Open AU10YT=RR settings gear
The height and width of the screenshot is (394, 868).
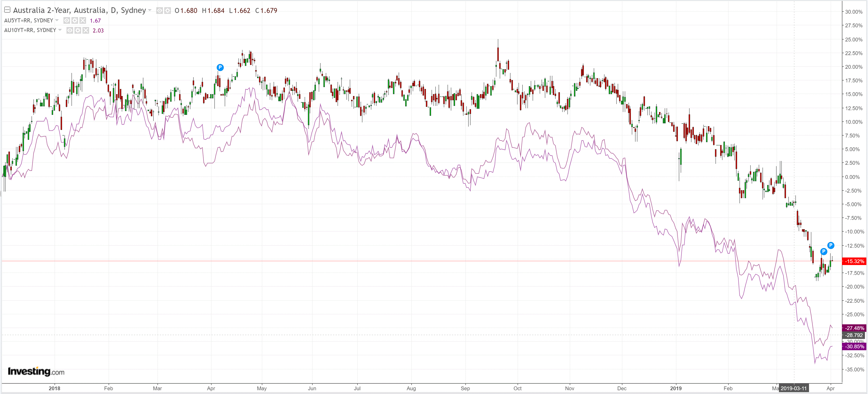(78, 30)
